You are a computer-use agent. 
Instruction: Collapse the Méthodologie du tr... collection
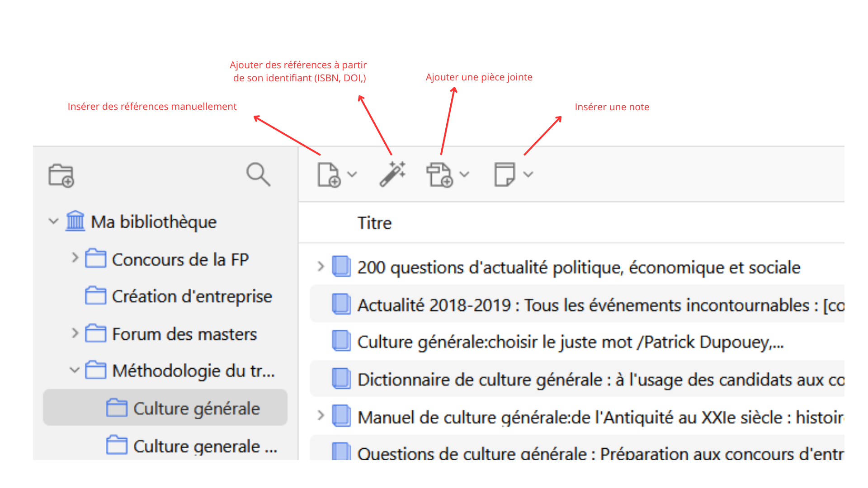coord(75,370)
